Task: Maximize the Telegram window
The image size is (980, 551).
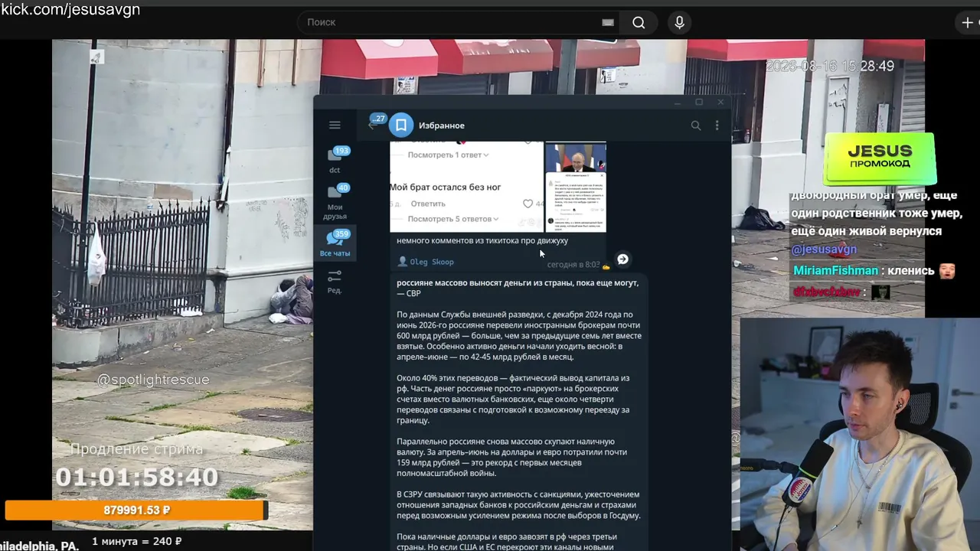Action: click(699, 102)
